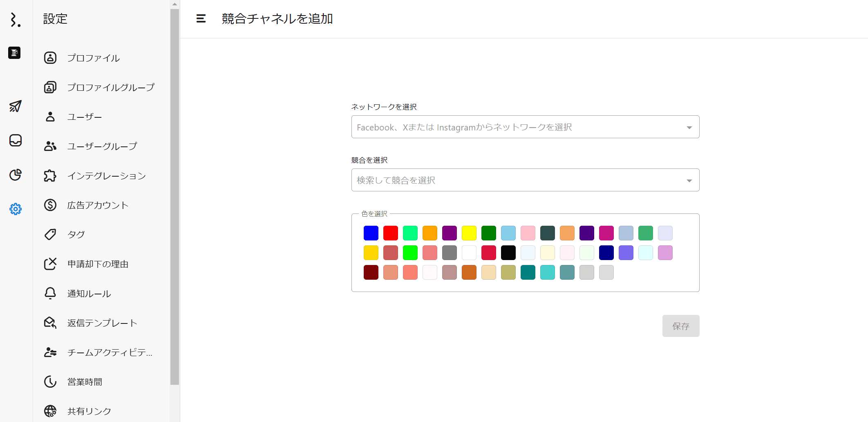Choose the black color swatch
Screen dimensions: 868x422
tap(508, 253)
